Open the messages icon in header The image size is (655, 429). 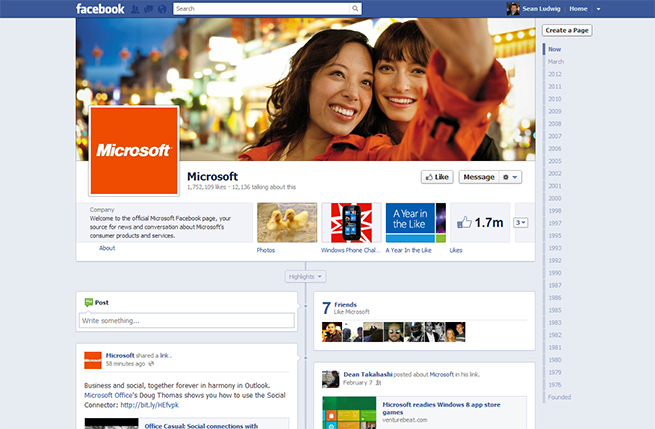148,9
